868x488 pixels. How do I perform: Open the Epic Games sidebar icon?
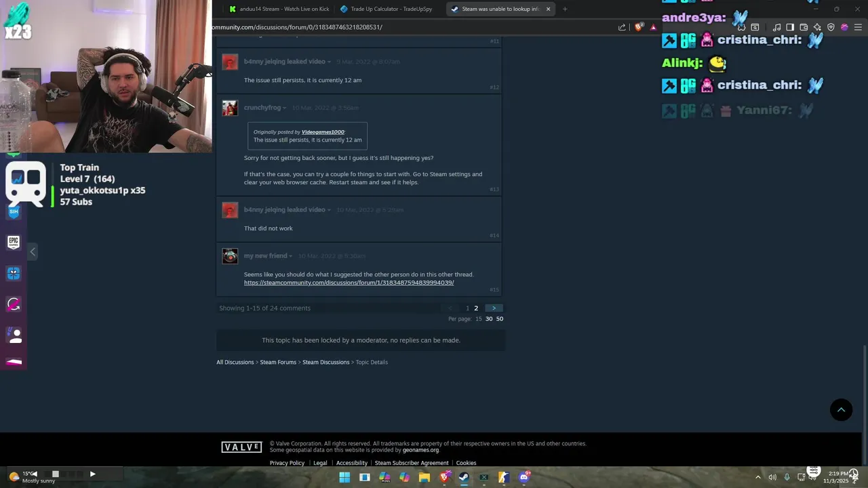click(14, 242)
